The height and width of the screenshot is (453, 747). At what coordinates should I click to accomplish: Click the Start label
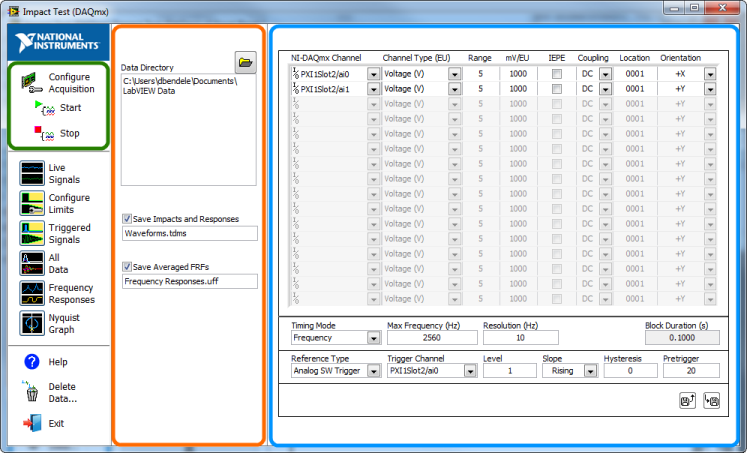point(71,108)
